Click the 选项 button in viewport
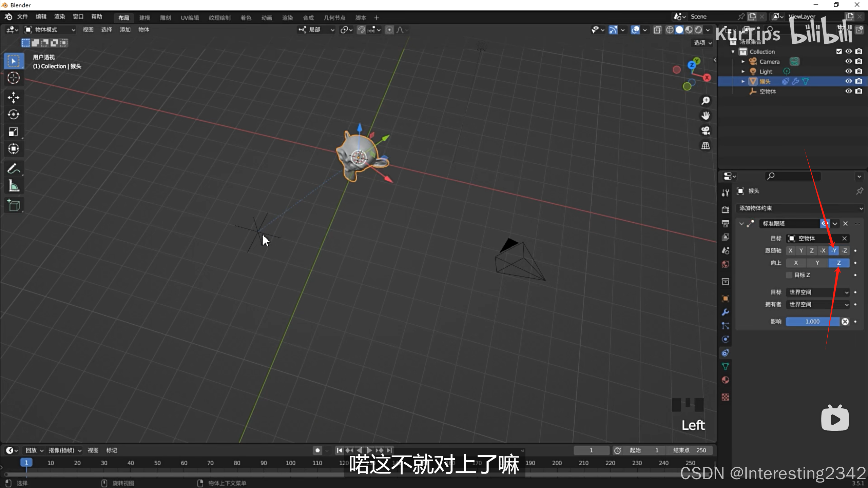Viewport: 868px width, 488px height. pos(702,43)
